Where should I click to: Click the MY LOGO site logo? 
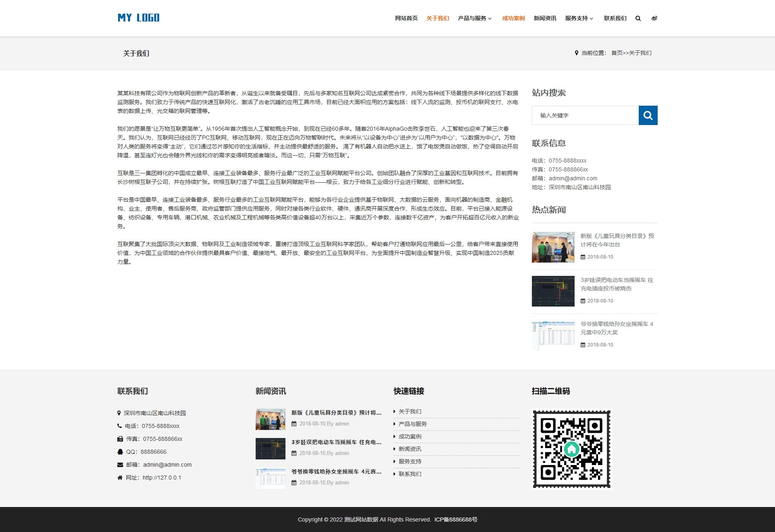tap(138, 18)
